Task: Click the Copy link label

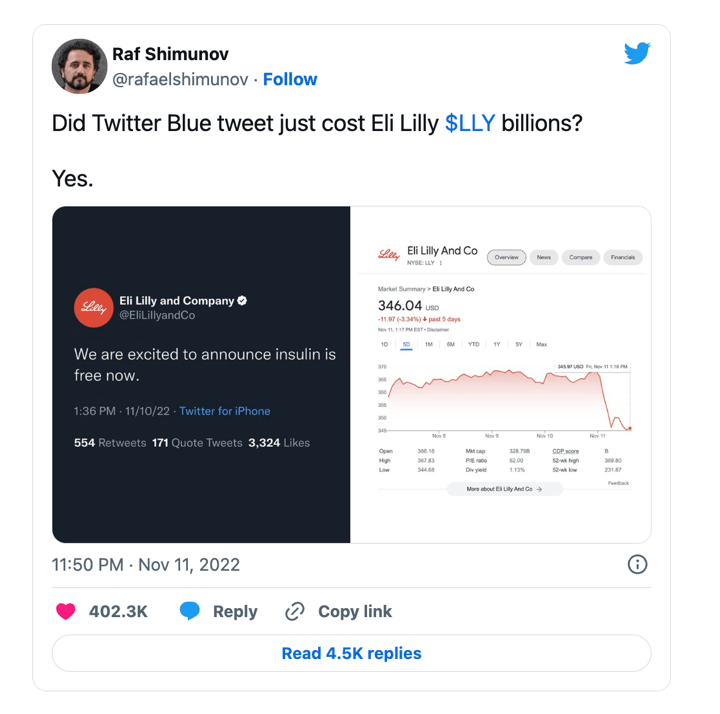Action: point(355,612)
